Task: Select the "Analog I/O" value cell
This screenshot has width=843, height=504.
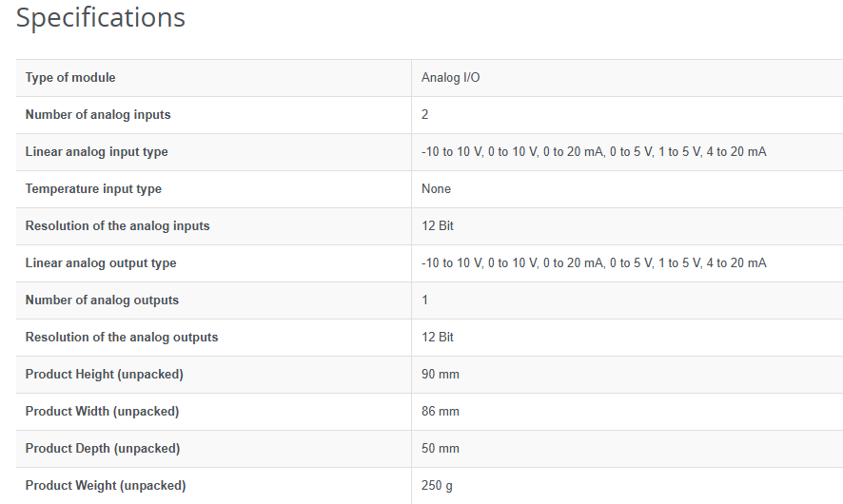Action: [451, 77]
